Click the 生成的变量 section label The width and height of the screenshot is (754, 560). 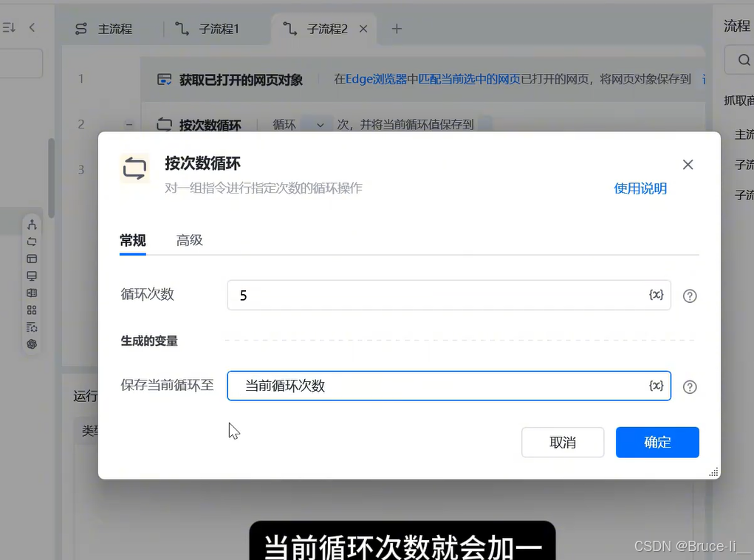click(149, 341)
